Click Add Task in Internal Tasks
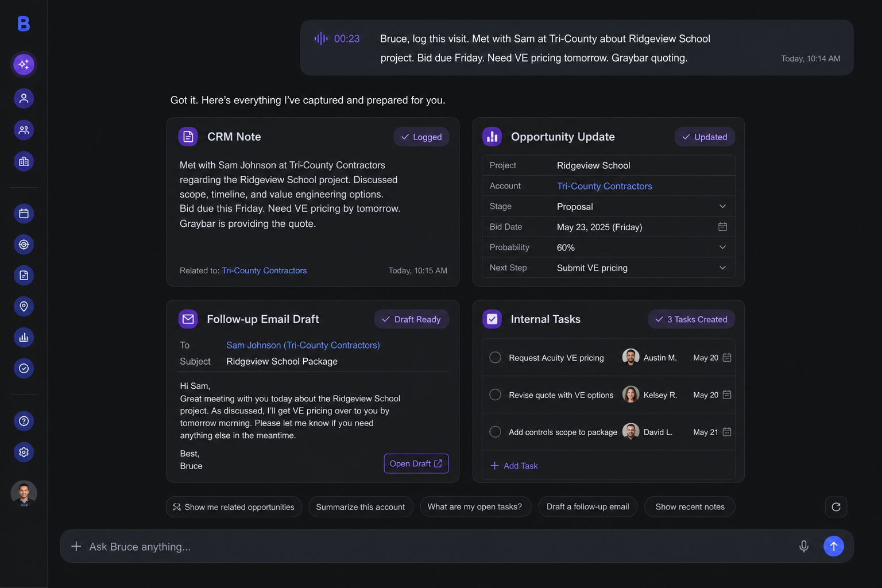The image size is (882, 588). pos(514,466)
